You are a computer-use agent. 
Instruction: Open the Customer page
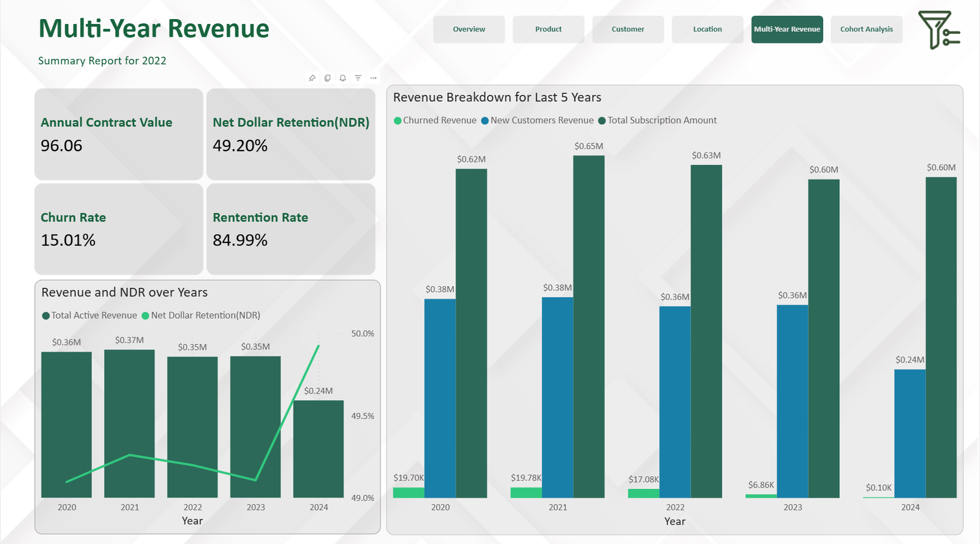pyautogui.click(x=628, y=29)
